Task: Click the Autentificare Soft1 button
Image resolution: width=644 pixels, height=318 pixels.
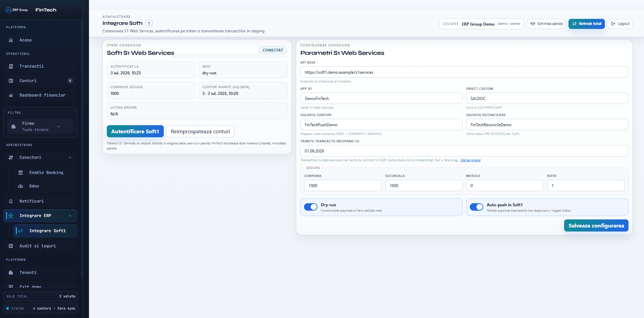Action: coord(135,131)
